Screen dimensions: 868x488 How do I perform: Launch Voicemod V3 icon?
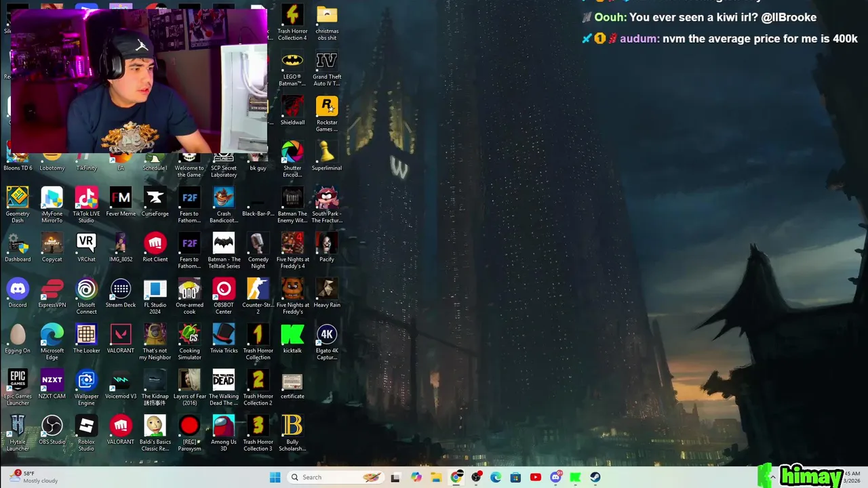[x=121, y=383]
